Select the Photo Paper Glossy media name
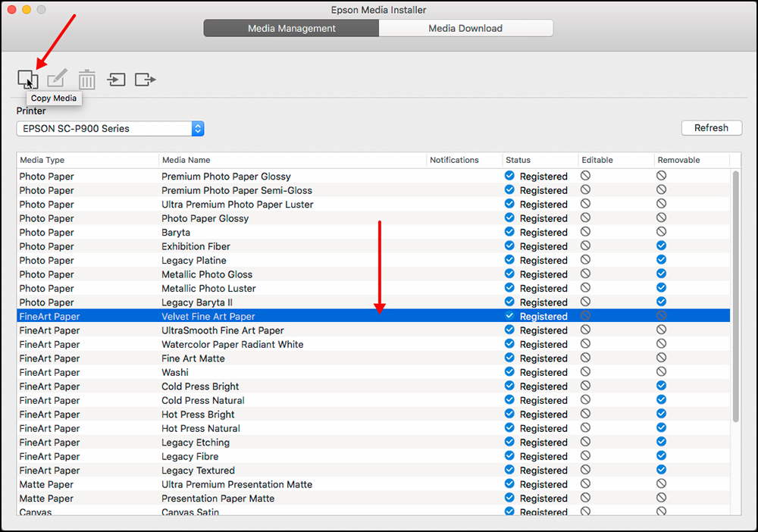 point(205,218)
